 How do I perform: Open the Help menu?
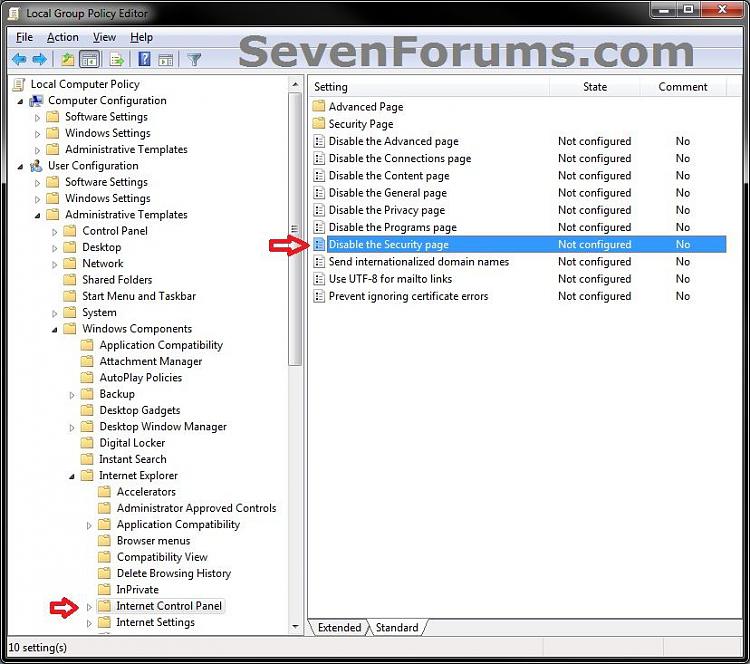(x=142, y=37)
